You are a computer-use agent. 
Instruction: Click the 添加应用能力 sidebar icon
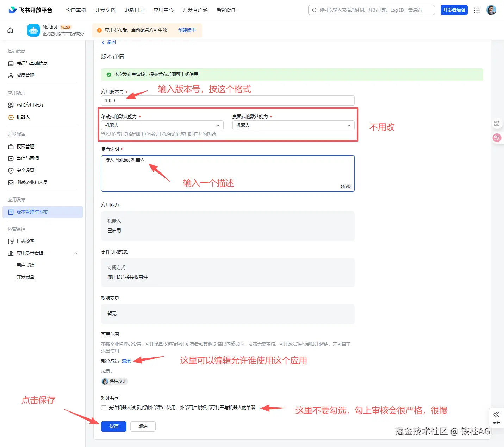pos(11,105)
